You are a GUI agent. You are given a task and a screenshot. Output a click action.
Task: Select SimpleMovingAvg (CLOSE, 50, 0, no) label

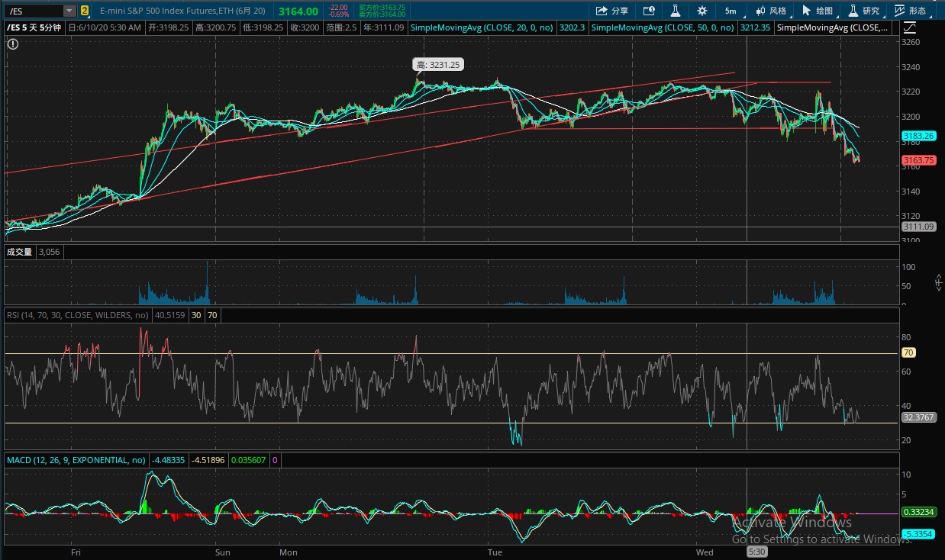point(664,27)
